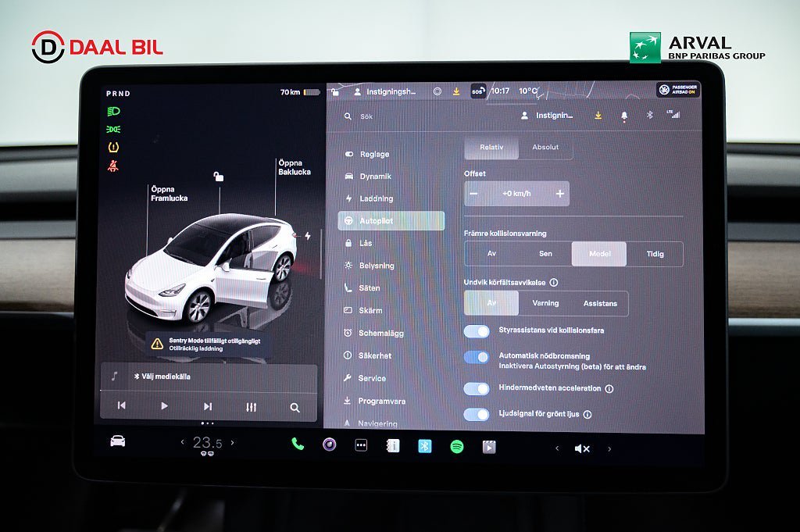Turn off Ljudsignal för grönt ljus
The height and width of the screenshot is (532, 800).
pos(477,415)
